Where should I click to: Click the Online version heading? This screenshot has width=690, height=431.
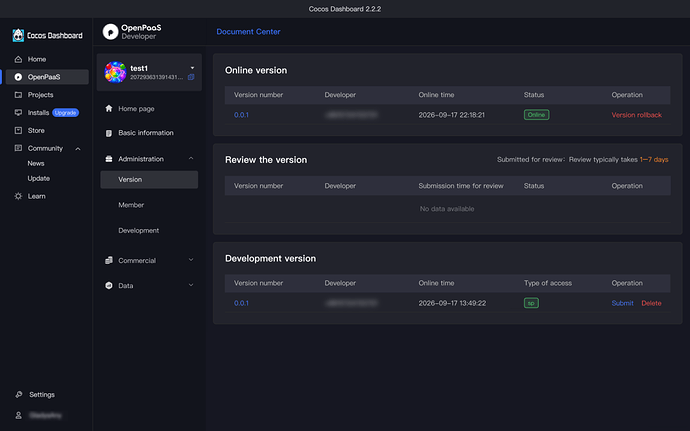[256, 70]
